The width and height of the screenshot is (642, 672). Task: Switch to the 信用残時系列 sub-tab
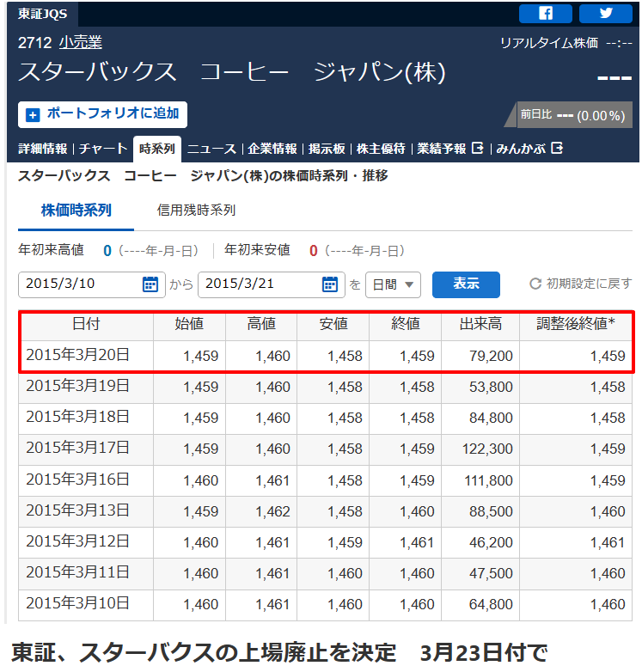(x=196, y=211)
